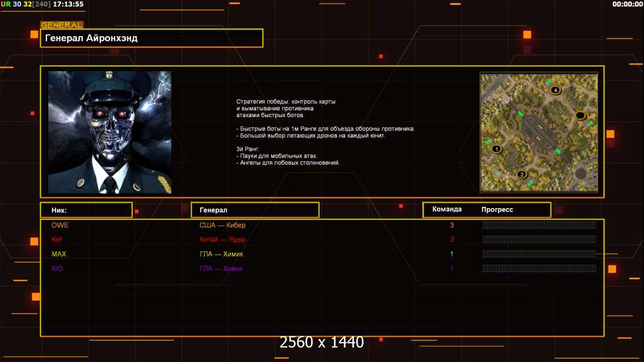Viewport: 644px width, 362px height.
Task: Click the cyborg general portrait image
Action: (x=109, y=132)
